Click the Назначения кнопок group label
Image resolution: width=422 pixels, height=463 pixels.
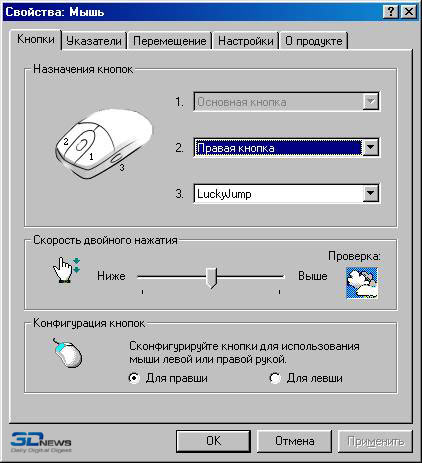(x=83, y=69)
